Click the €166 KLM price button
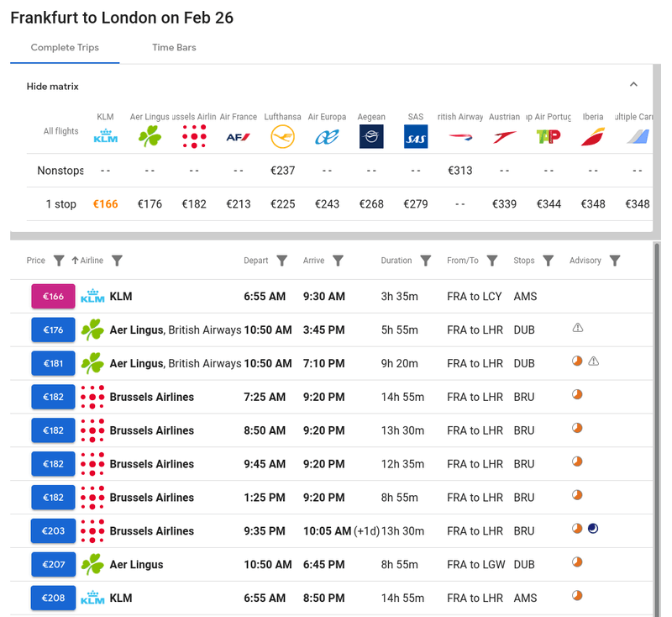 [53, 296]
